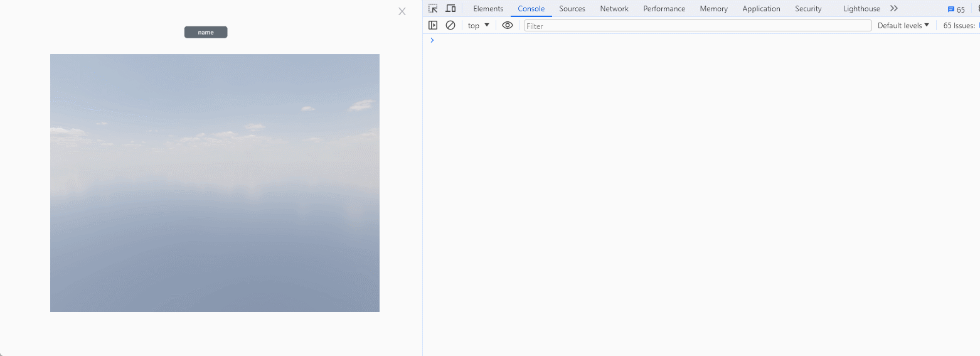Open the 65 messages issue counter
980x356 pixels.
pos(956,9)
